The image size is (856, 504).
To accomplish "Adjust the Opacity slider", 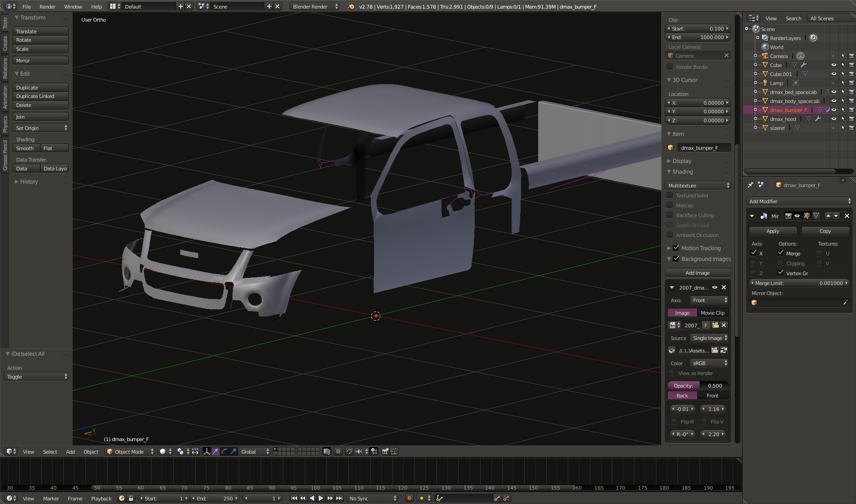I will [x=698, y=385].
